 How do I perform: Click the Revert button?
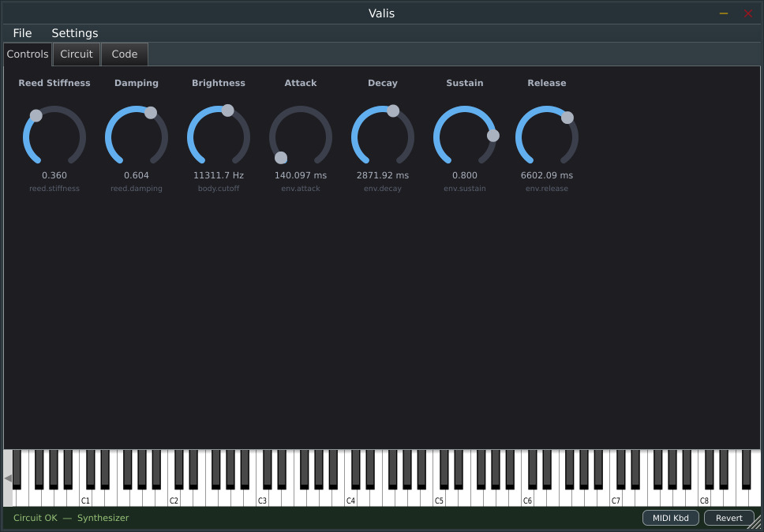point(729,518)
